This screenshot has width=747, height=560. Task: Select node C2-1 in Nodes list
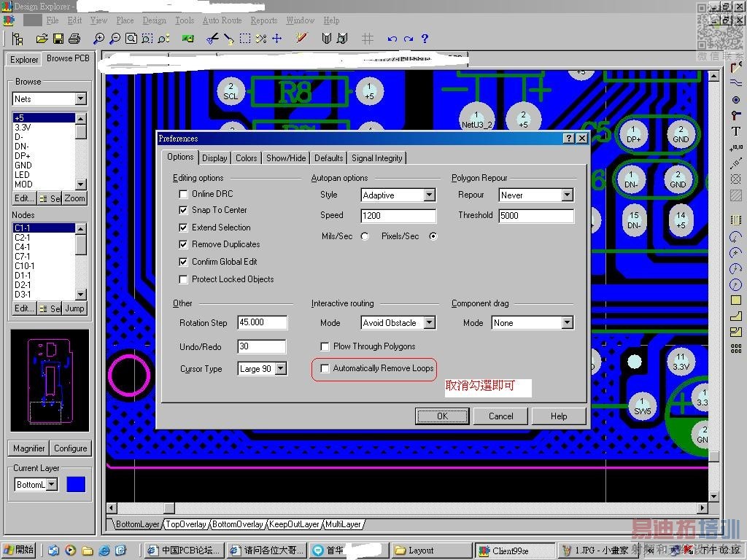tap(44, 238)
